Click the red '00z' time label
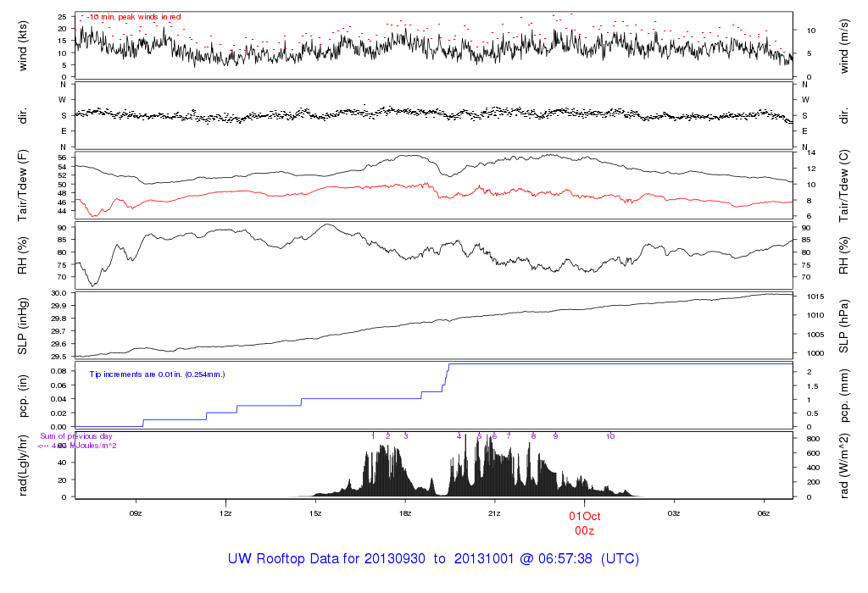The image size is (868, 593). [x=585, y=531]
